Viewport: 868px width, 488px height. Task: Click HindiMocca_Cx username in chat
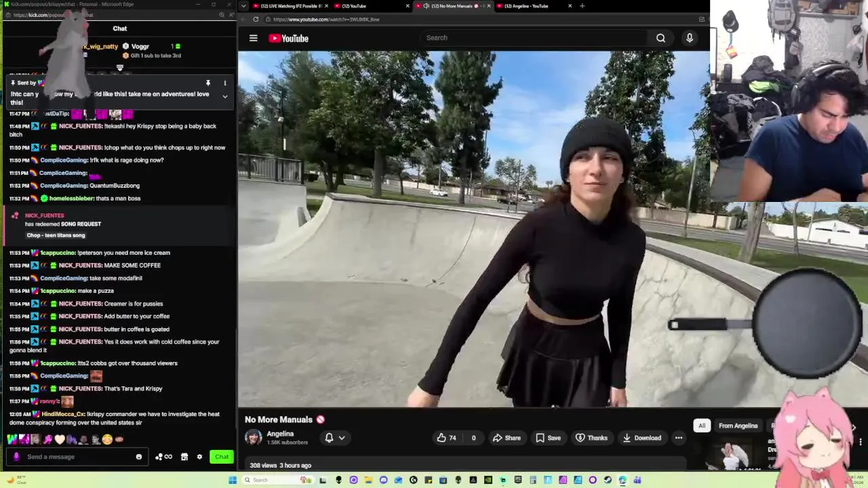[64, 414]
